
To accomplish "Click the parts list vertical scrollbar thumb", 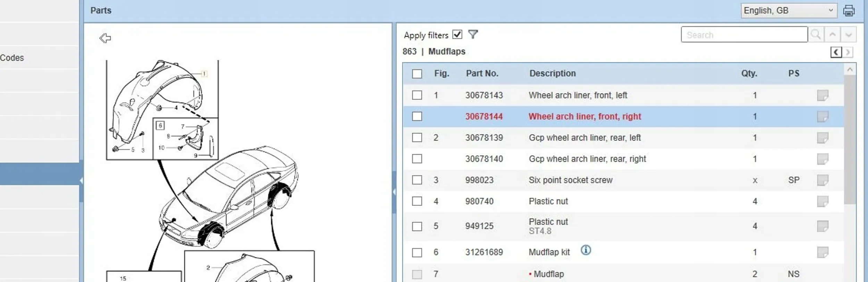I will point(850,139).
